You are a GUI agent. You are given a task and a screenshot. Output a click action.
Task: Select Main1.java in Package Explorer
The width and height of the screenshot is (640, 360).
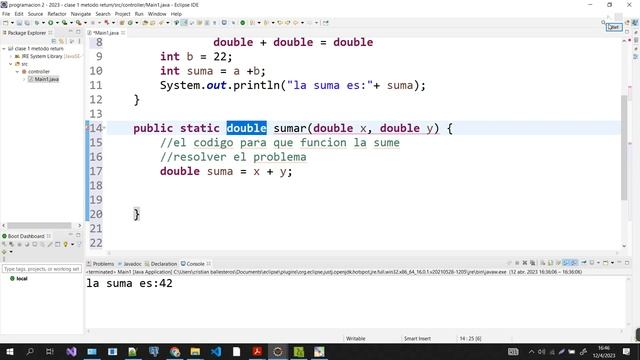tap(47, 79)
